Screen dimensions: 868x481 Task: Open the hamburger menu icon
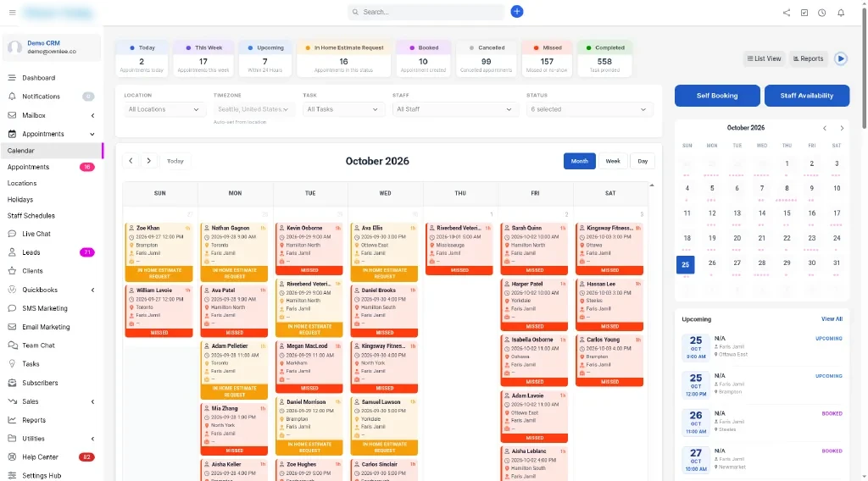click(x=12, y=12)
